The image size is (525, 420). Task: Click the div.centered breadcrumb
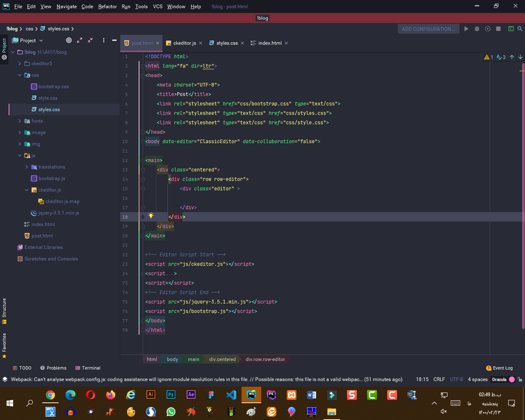pos(222,359)
